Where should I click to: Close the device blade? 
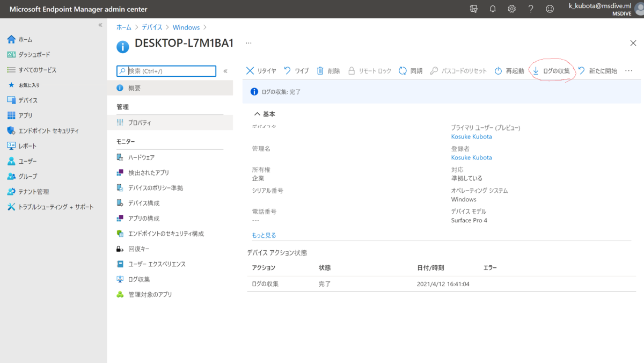[x=633, y=43]
